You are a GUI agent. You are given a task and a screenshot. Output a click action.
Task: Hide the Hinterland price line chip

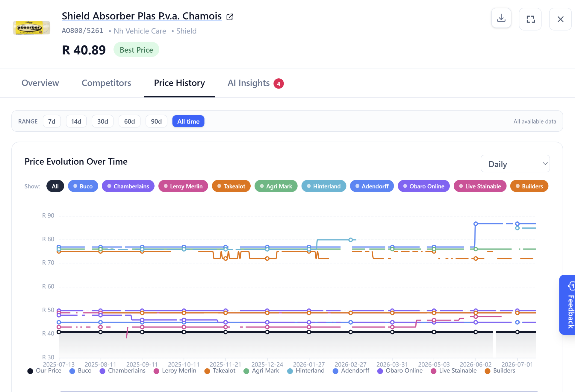(x=324, y=186)
